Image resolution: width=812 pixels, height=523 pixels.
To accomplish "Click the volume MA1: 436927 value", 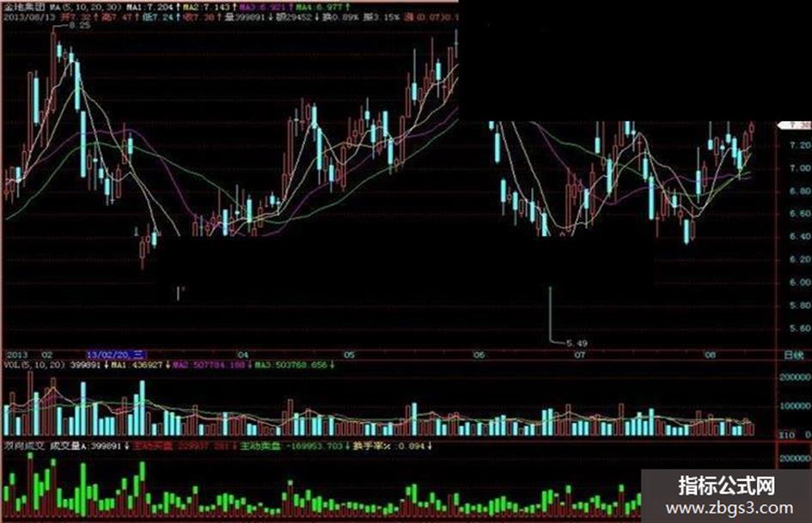I will point(137,365).
